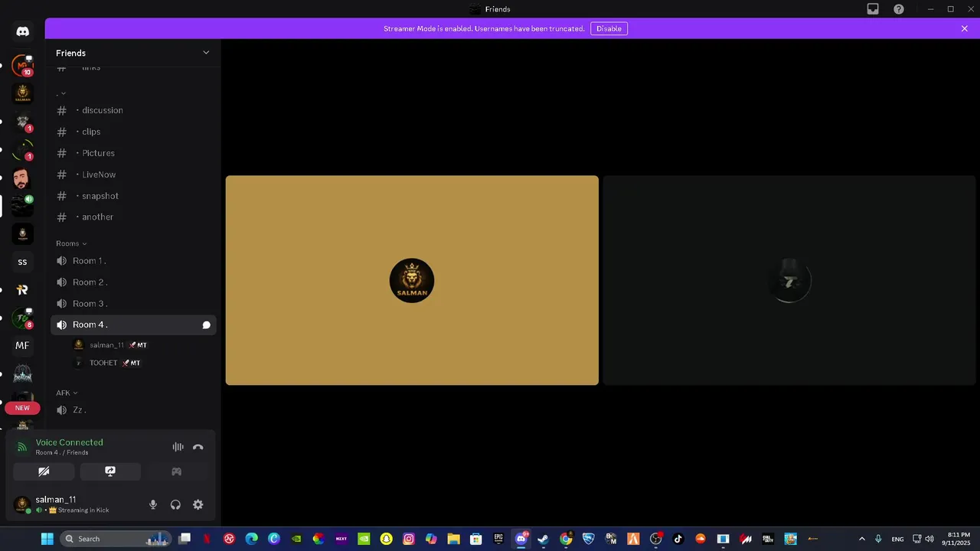Viewport: 980px width, 551px height.
Task: Open the clips text channel
Action: [x=133, y=132]
